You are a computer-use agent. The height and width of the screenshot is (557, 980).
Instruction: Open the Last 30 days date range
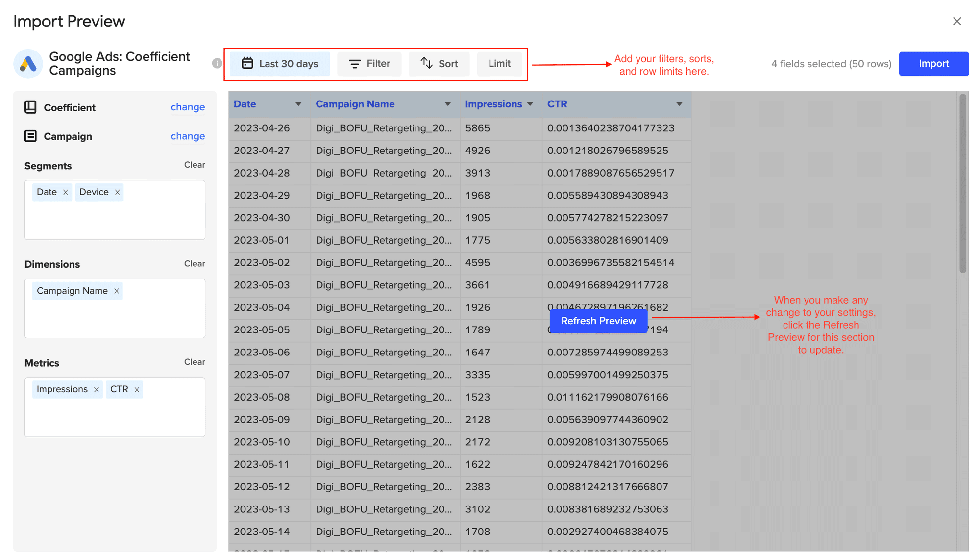pos(280,64)
